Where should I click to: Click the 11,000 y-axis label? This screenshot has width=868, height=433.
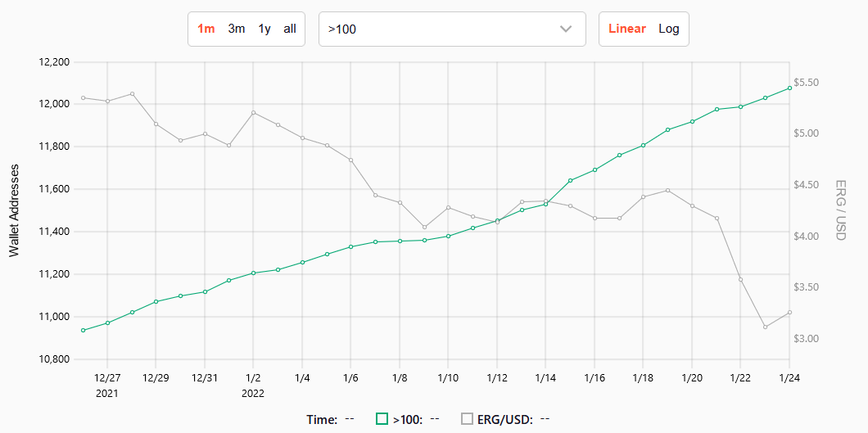54,317
